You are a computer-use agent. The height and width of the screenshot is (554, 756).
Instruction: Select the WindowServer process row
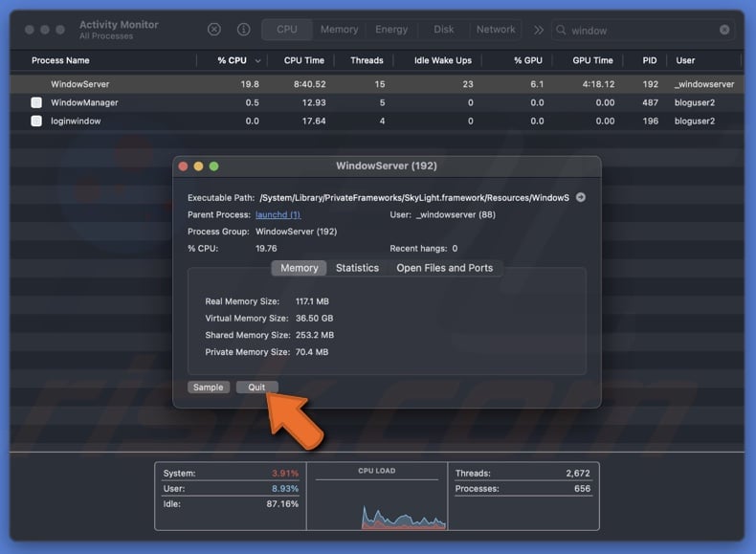click(377, 84)
